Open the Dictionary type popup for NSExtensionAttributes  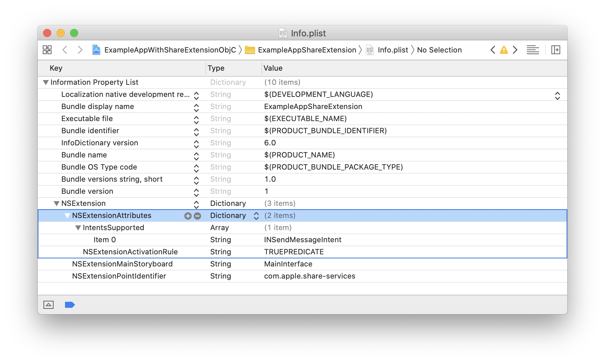[x=256, y=216]
